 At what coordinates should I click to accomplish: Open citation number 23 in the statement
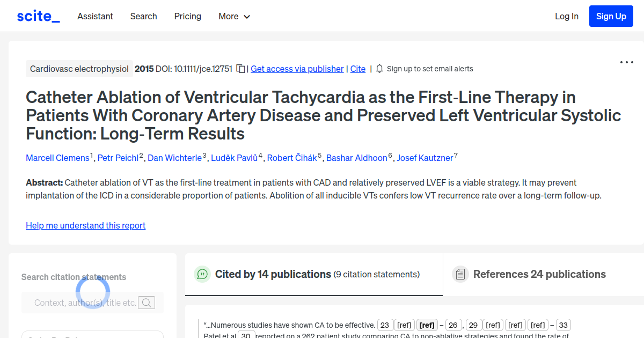click(385, 325)
